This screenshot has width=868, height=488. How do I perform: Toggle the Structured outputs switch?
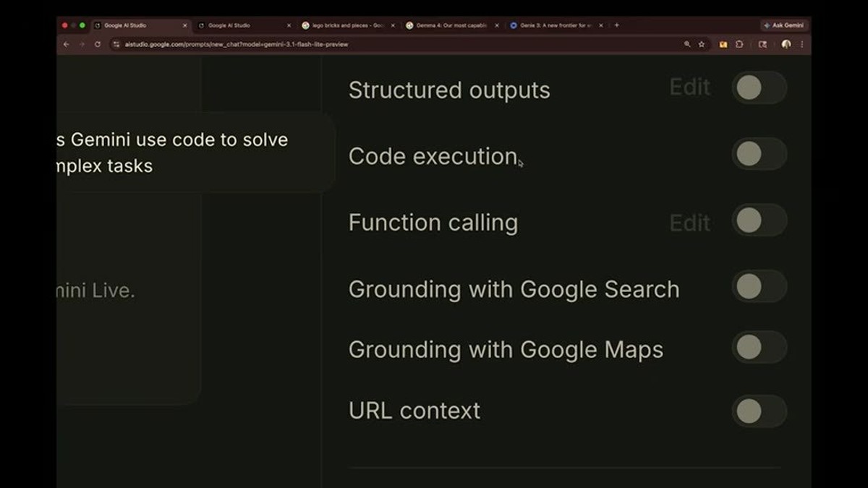759,88
